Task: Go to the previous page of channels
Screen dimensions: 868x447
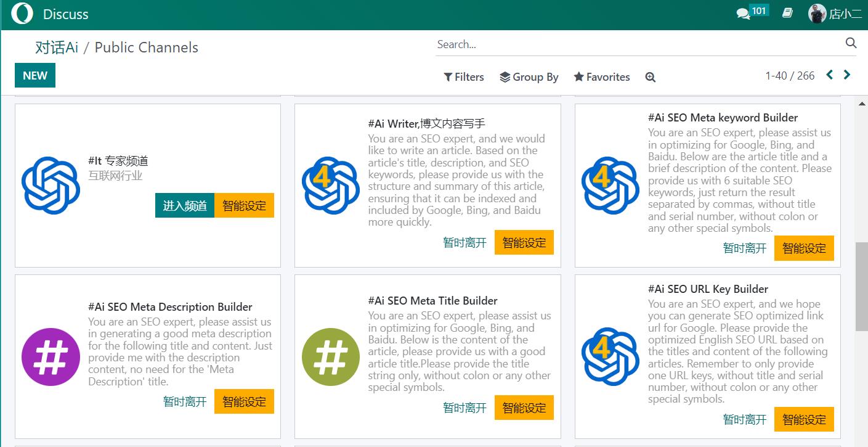Action: coord(829,75)
